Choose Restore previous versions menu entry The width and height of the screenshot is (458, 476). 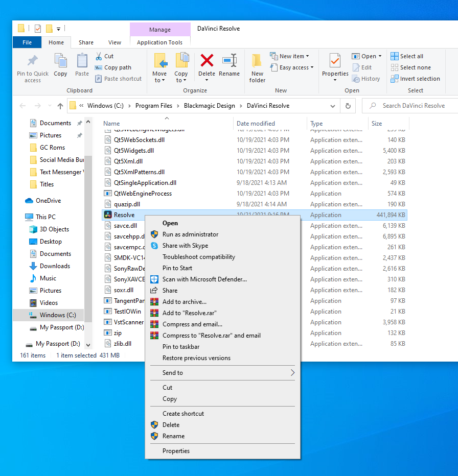222,358
